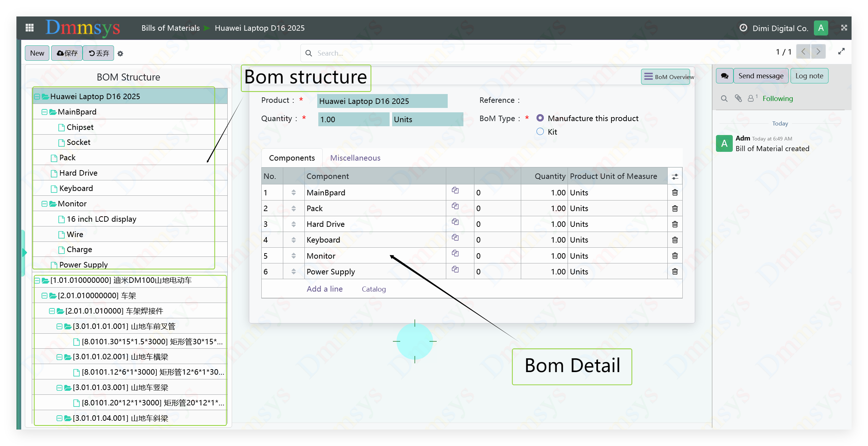Screen dimensions: 868x446
Task: Click the settings gear icon beside discard
Action: pos(120,53)
